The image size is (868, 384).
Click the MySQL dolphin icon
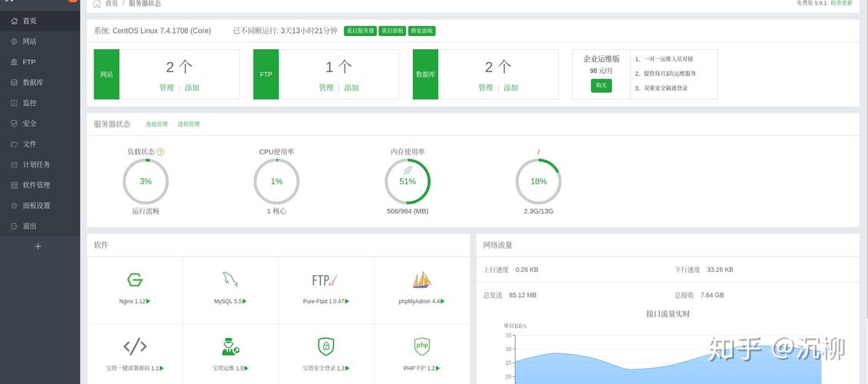pyautogui.click(x=230, y=280)
